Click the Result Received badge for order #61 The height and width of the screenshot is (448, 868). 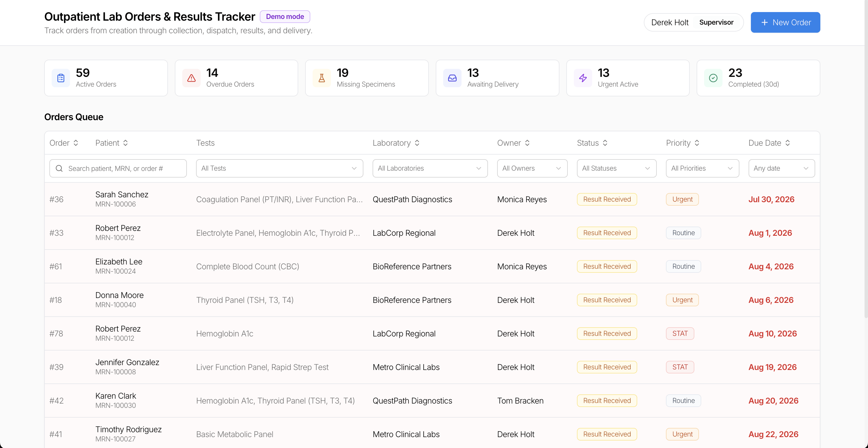pos(607,266)
